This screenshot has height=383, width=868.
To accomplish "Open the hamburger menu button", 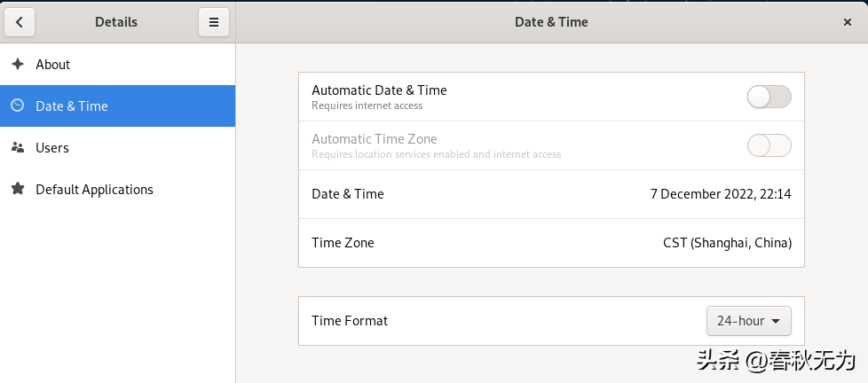I will [x=213, y=22].
